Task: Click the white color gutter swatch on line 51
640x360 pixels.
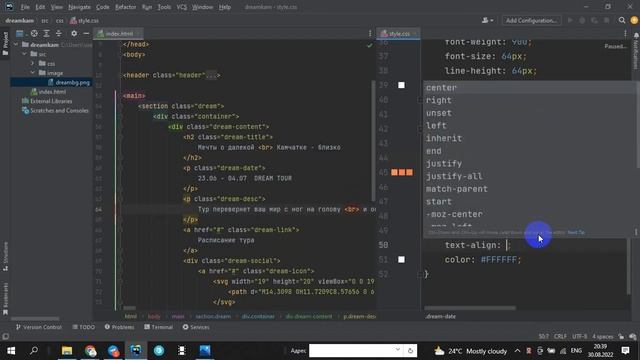Action: [x=401, y=260]
